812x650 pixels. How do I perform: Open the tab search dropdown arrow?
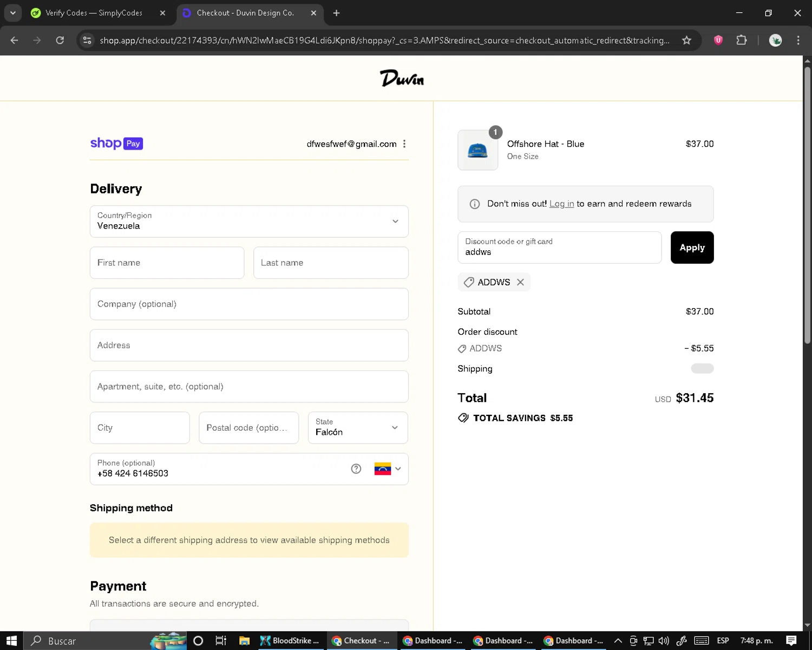(12, 12)
